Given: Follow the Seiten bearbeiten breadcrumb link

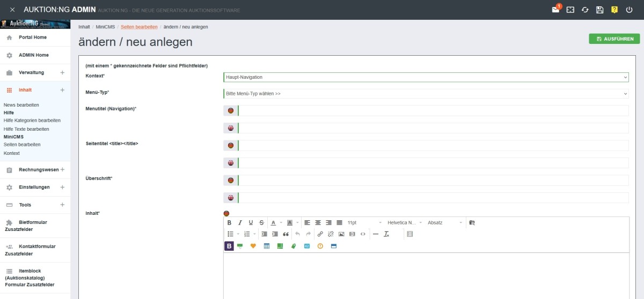Looking at the screenshot, I should tap(139, 27).
